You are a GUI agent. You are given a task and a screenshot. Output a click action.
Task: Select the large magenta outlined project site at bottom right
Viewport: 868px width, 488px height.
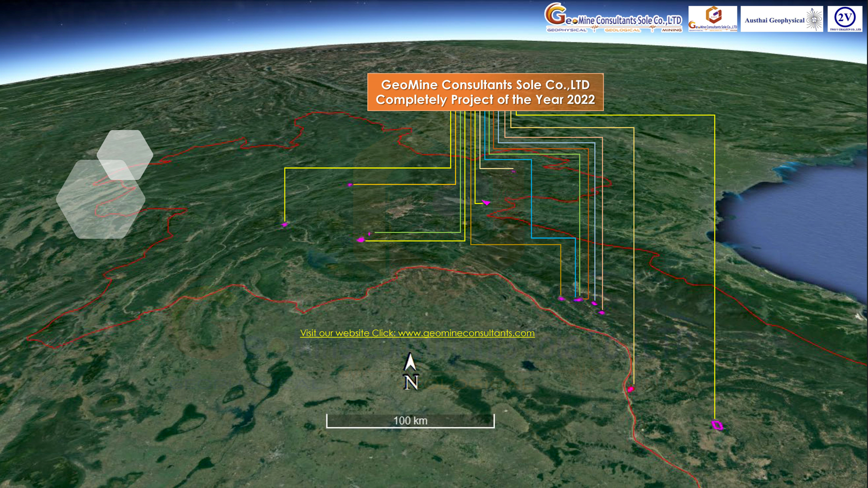pyautogui.click(x=717, y=425)
